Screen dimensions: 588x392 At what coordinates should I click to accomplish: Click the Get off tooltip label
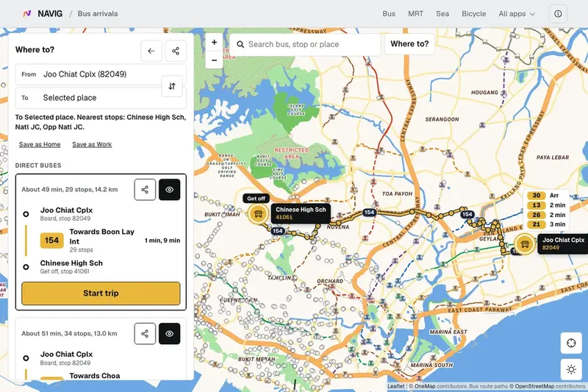coord(256,199)
